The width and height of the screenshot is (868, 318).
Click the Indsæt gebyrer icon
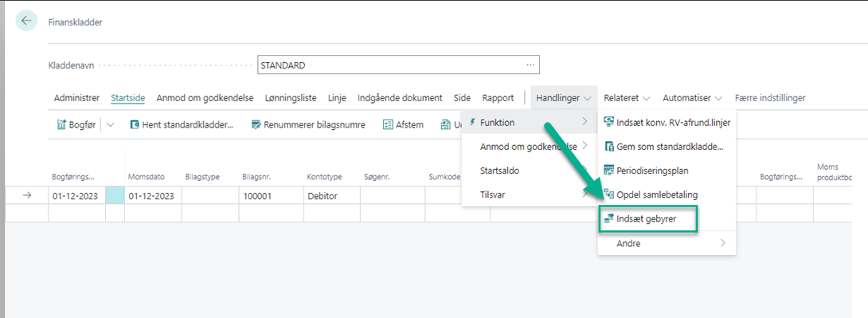609,219
